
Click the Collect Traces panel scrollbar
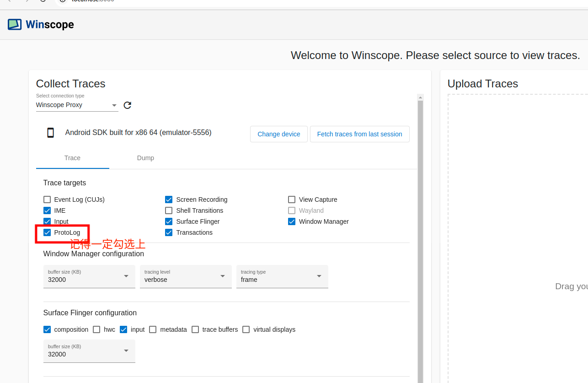coord(421,242)
